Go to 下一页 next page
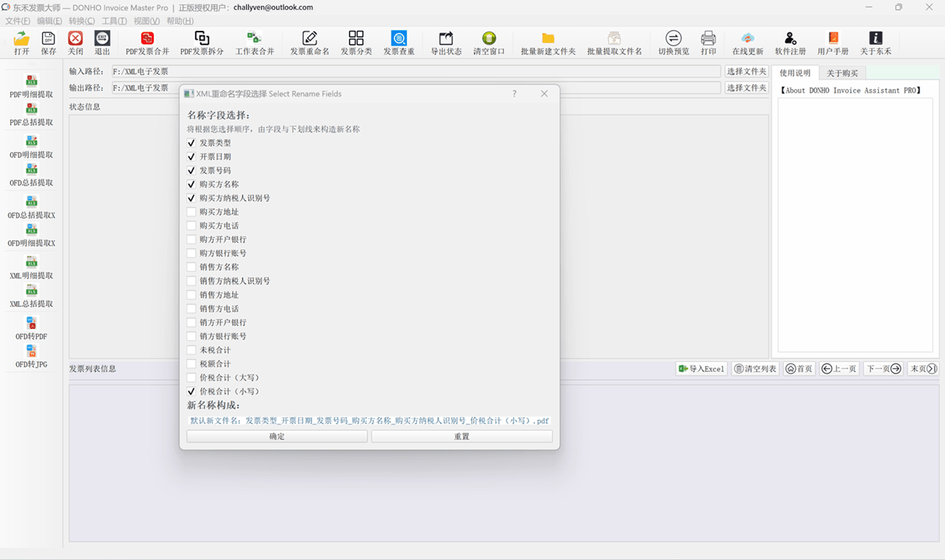Viewport: 945px width, 560px height. coord(883,369)
